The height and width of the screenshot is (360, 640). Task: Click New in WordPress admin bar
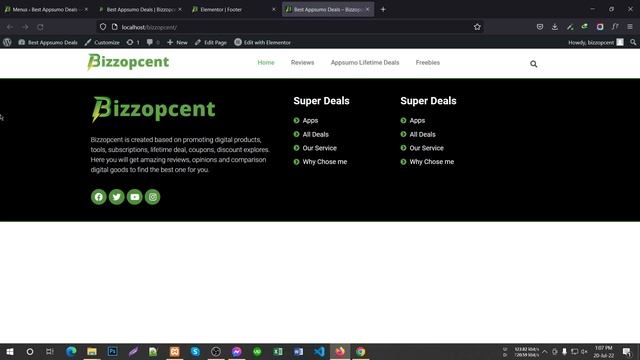coord(178,42)
